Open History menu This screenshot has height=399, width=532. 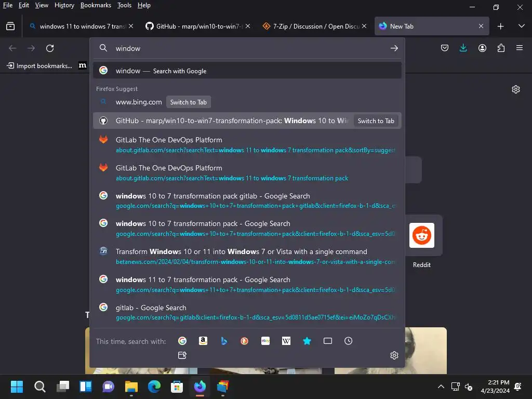64,5
